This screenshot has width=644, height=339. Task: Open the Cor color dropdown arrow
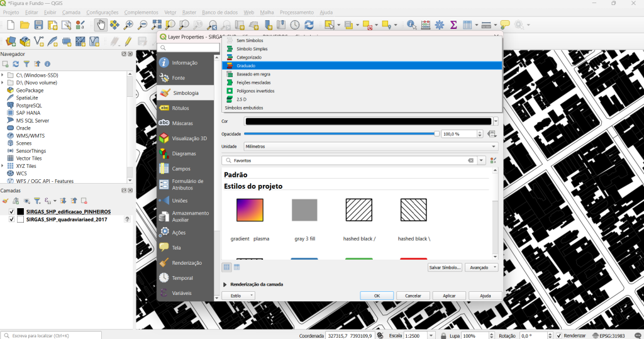coord(496,121)
